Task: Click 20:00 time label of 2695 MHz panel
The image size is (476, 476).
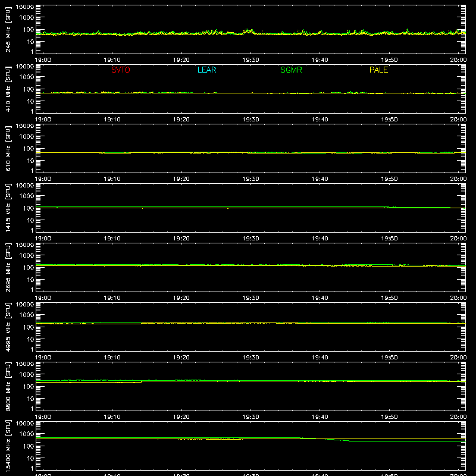Action: [458, 298]
